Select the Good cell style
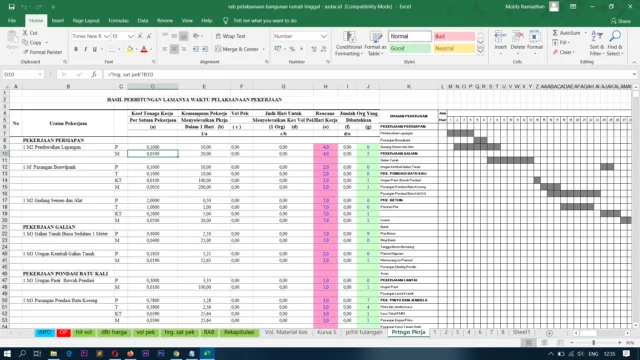The height and width of the screenshot is (360, 640). point(410,48)
